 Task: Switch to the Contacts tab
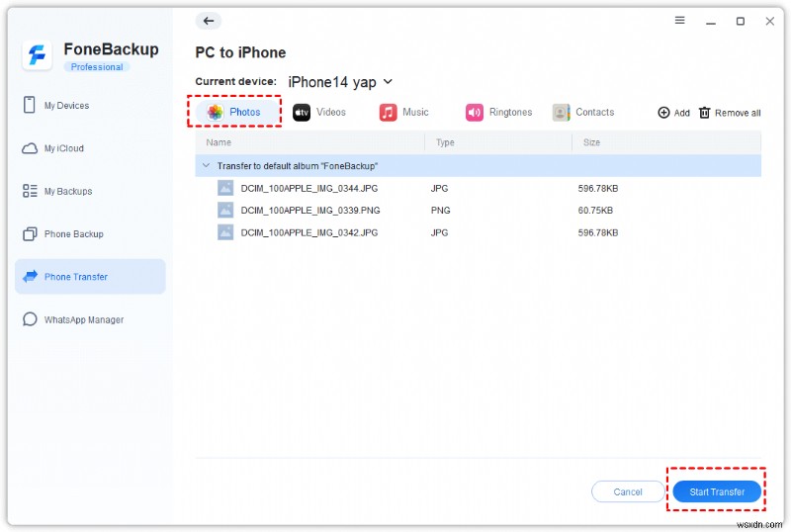pyautogui.click(x=583, y=112)
